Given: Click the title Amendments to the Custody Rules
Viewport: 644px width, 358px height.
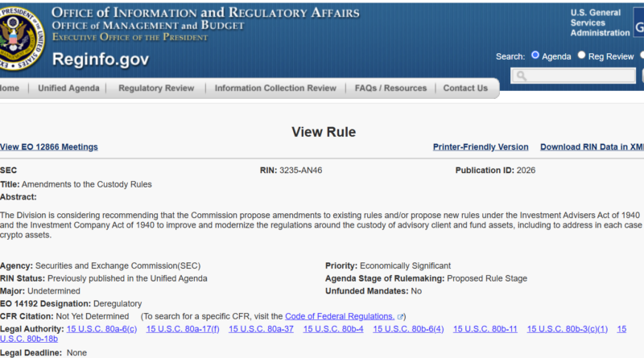Looking at the screenshot, I should click(87, 184).
